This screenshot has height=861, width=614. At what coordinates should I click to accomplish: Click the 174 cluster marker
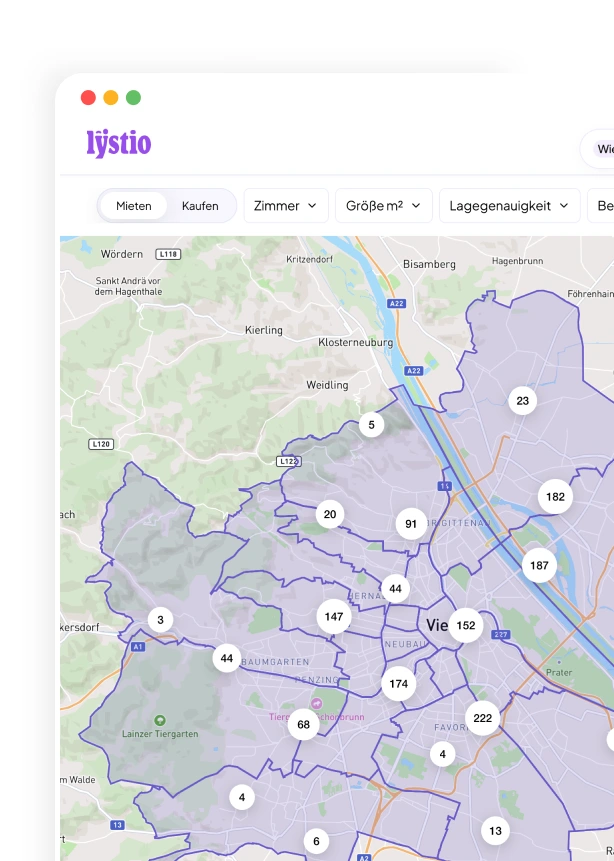pos(399,684)
